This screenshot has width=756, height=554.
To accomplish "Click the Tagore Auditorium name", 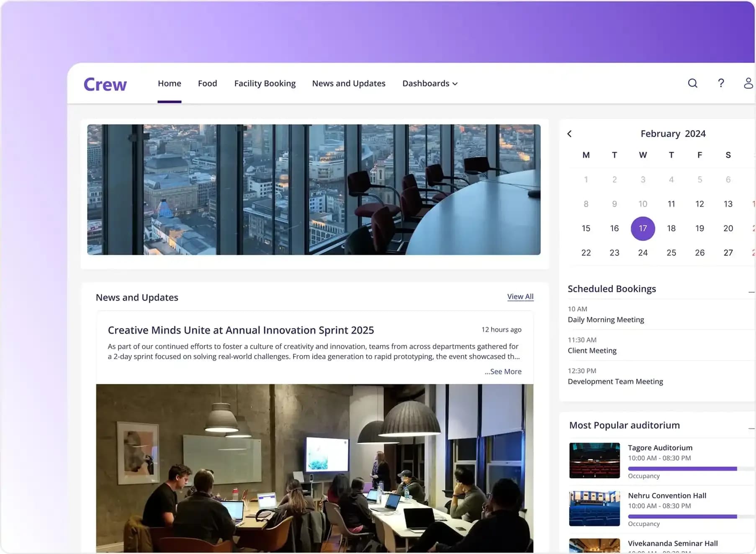I will tap(660, 448).
